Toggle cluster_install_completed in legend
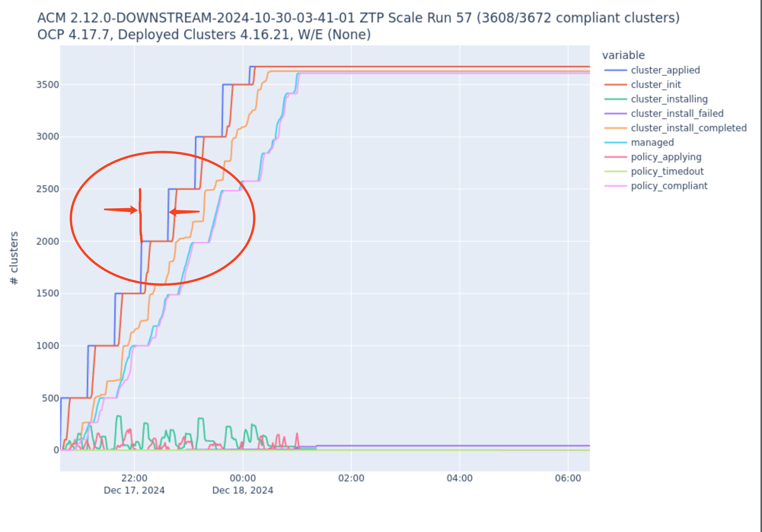 (x=688, y=128)
